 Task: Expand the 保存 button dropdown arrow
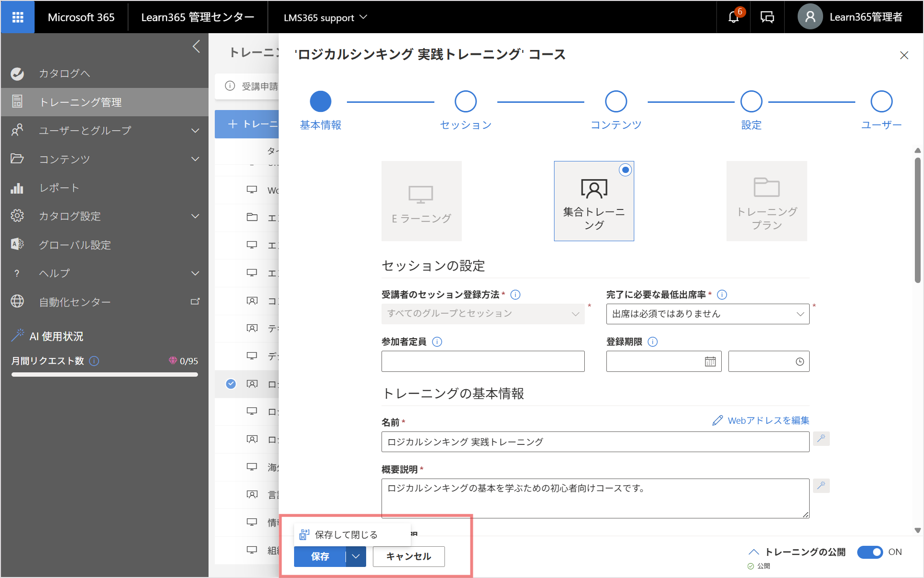[356, 556]
